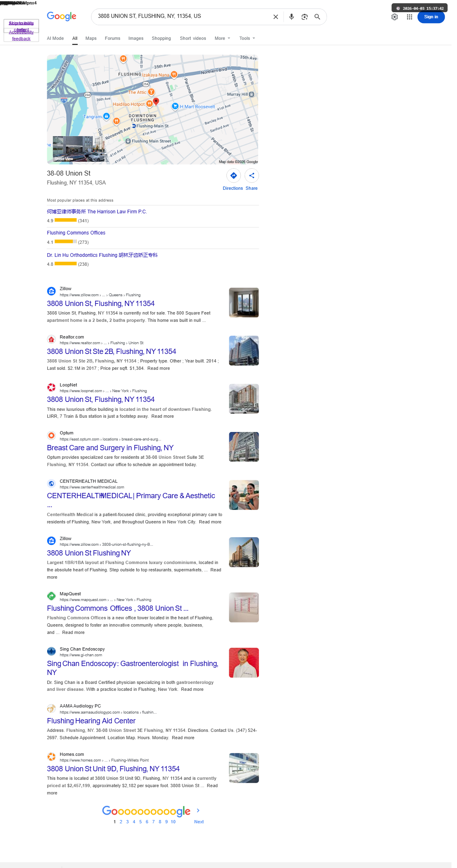The width and height of the screenshot is (457, 868).
Task: Click the Share icon under the map
Action: pos(252,176)
